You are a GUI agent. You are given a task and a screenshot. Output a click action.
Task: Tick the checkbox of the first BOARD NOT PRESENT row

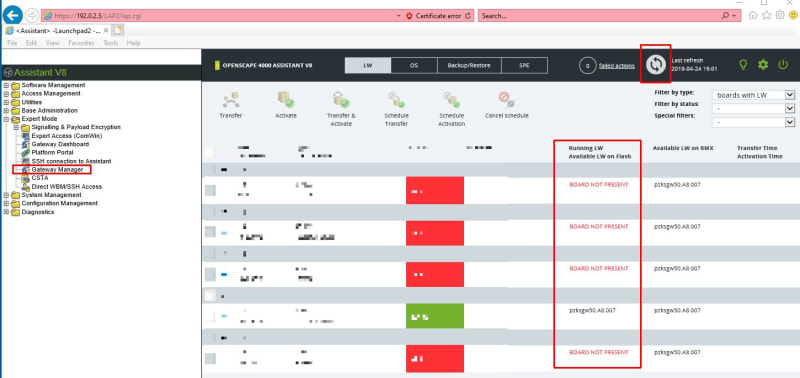coord(210,190)
